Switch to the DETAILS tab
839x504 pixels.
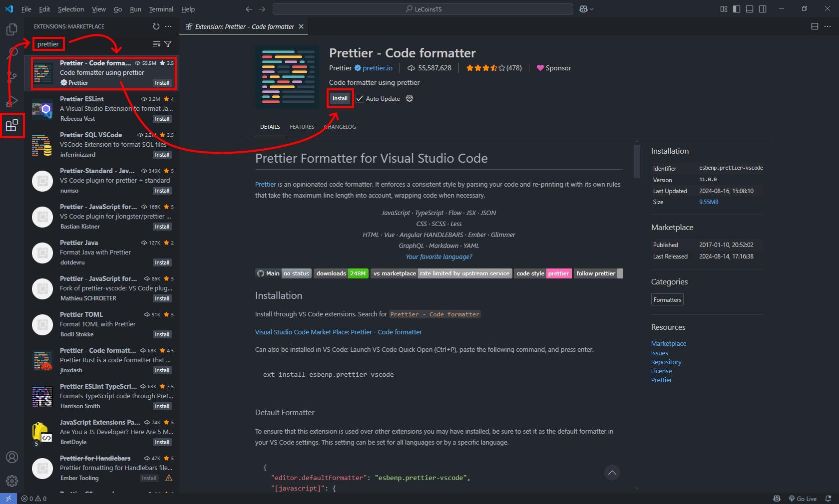point(270,127)
